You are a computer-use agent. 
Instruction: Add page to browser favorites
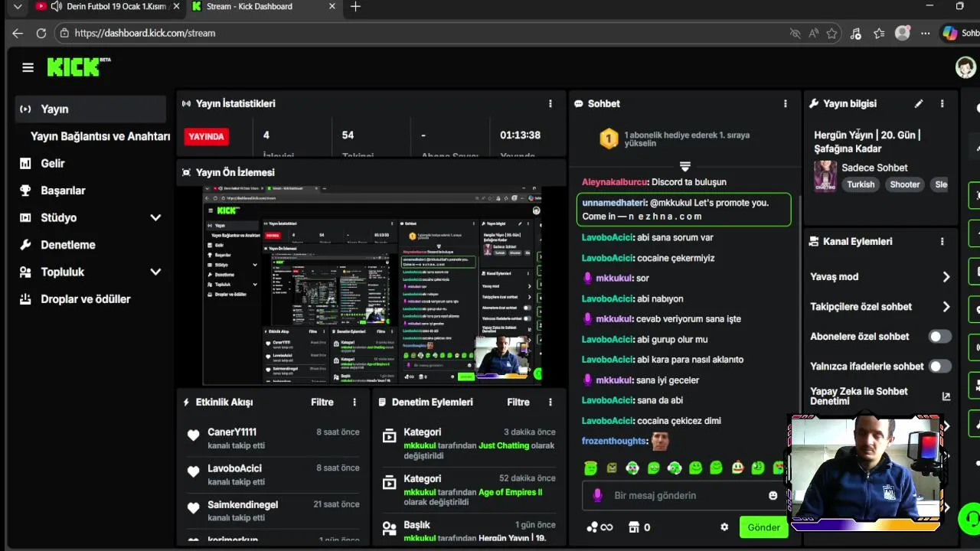[x=831, y=33]
